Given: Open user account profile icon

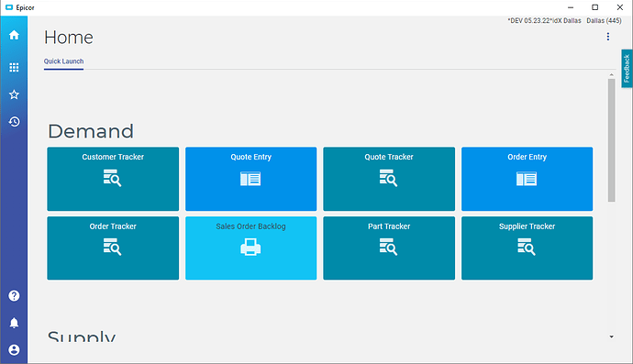Looking at the screenshot, I should pos(14,350).
